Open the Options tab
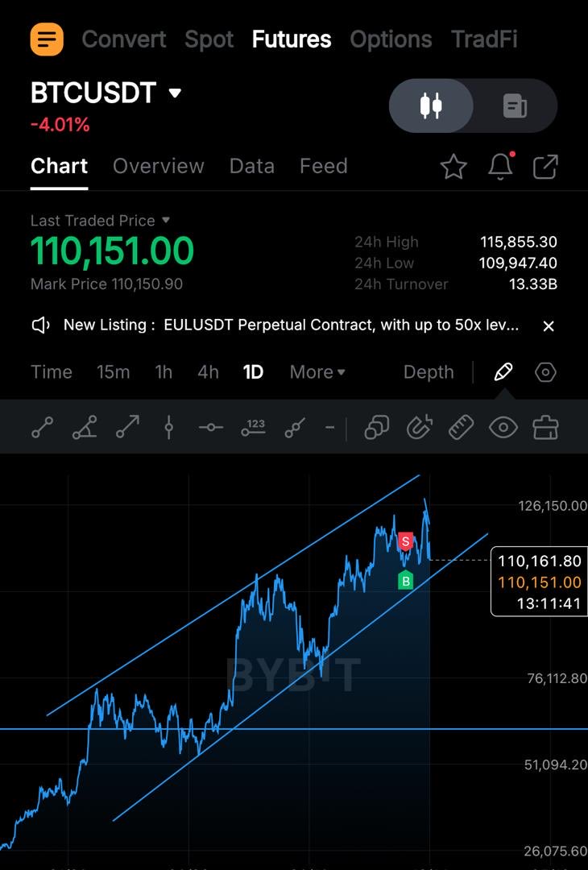This screenshot has height=870, width=588. point(391,40)
